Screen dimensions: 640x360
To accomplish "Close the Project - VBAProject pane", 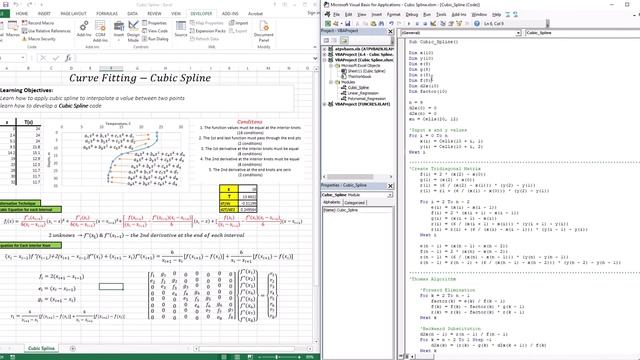I will [x=390, y=31].
